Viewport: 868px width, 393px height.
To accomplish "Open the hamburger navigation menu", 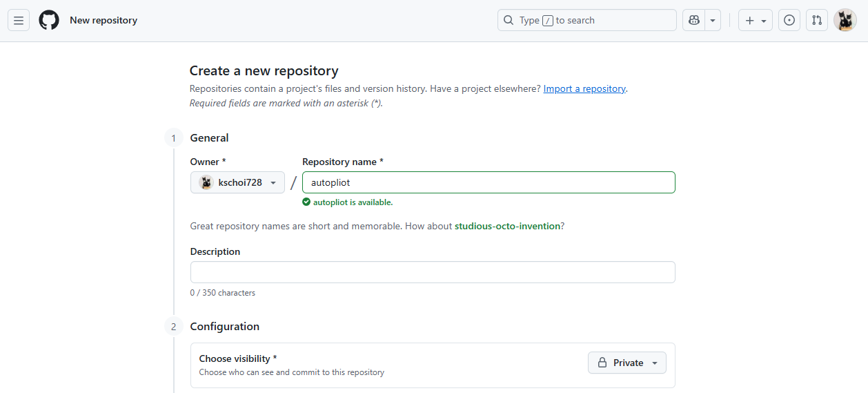I will pyautogui.click(x=19, y=21).
